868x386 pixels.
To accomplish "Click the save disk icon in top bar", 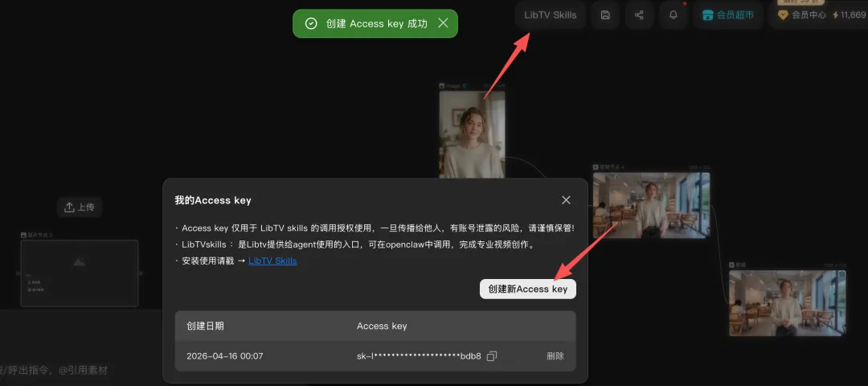I will pos(605,15).
